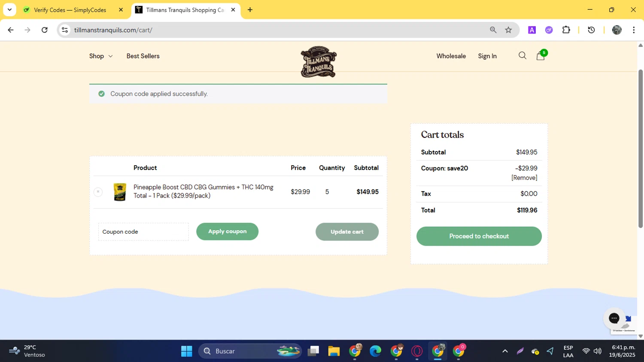Open the weather widget showing 29°C
Image resolution: width=644 pixels, height=362 pixels.
tap(27, 351)
